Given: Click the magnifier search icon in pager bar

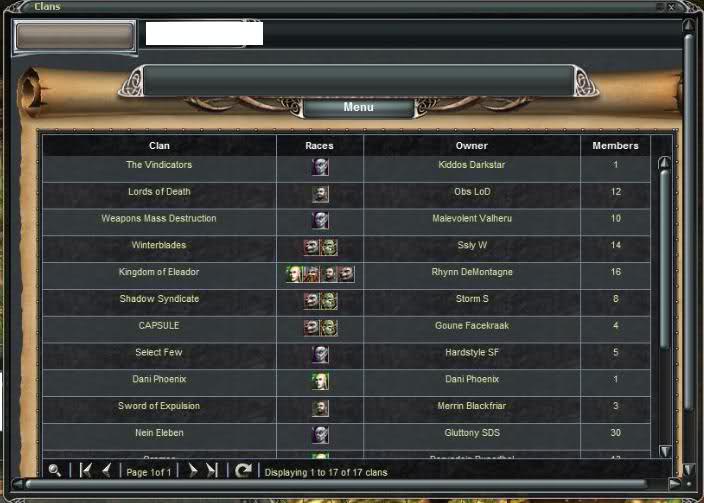Looking at the screenshot, I should (x=55, y=470).
